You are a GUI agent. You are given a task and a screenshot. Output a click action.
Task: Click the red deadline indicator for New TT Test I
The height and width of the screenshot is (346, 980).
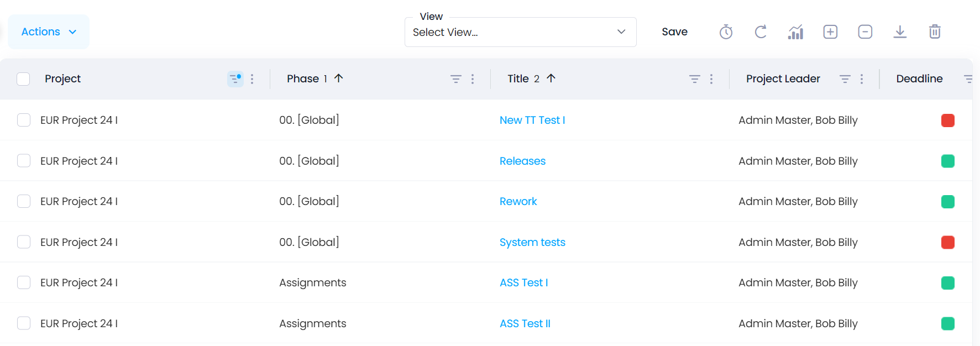tap(948, 120)
